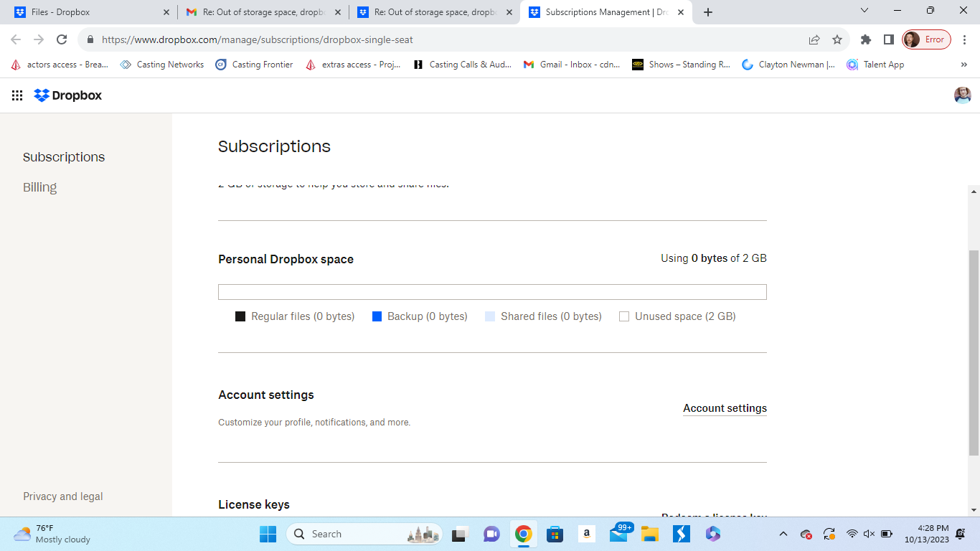Expand the hidden bookmarks overflow chevron
The height and width of the screenshot is (551, 980).
[963, 65]
